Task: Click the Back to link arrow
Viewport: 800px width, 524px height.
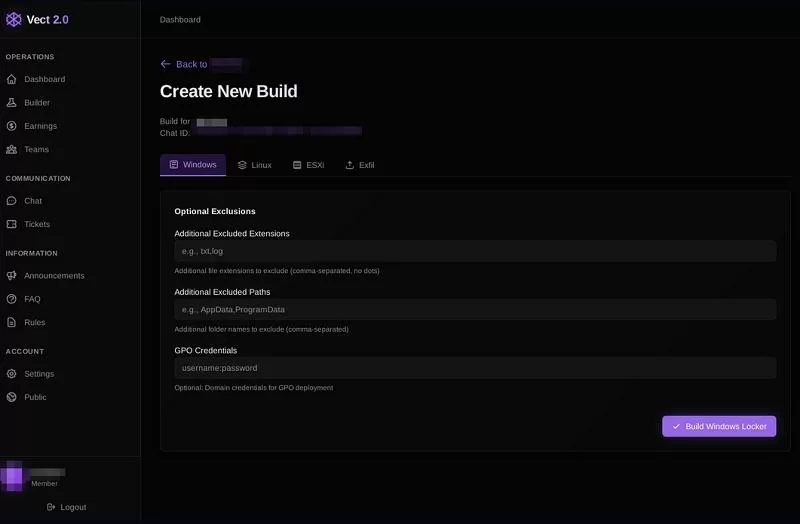Action: (x=165, y=64)
